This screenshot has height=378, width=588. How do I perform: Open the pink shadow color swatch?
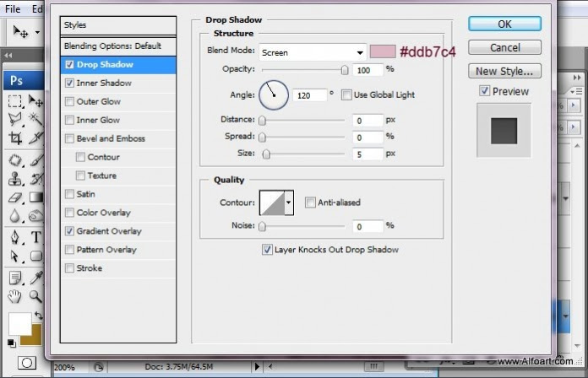click(x=383, y=52)
